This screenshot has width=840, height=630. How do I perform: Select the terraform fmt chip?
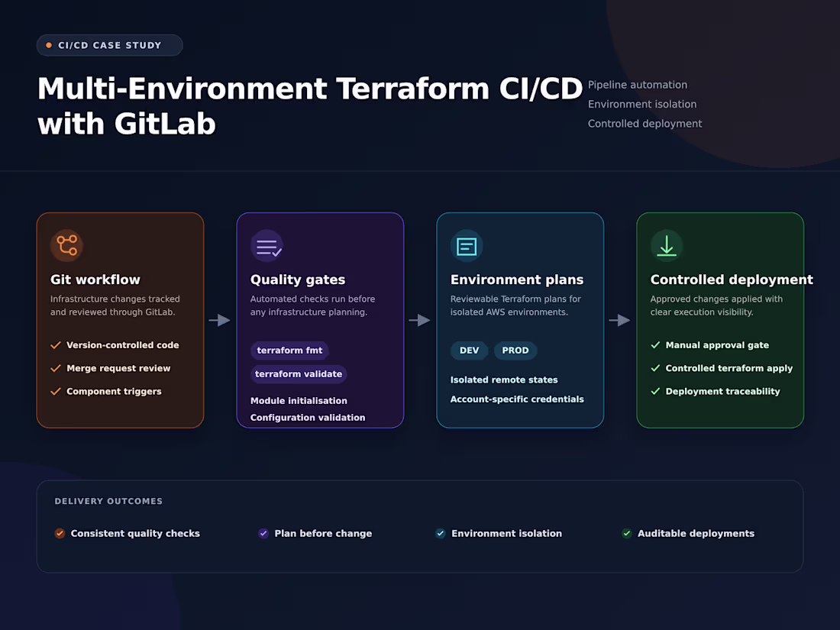290,351
